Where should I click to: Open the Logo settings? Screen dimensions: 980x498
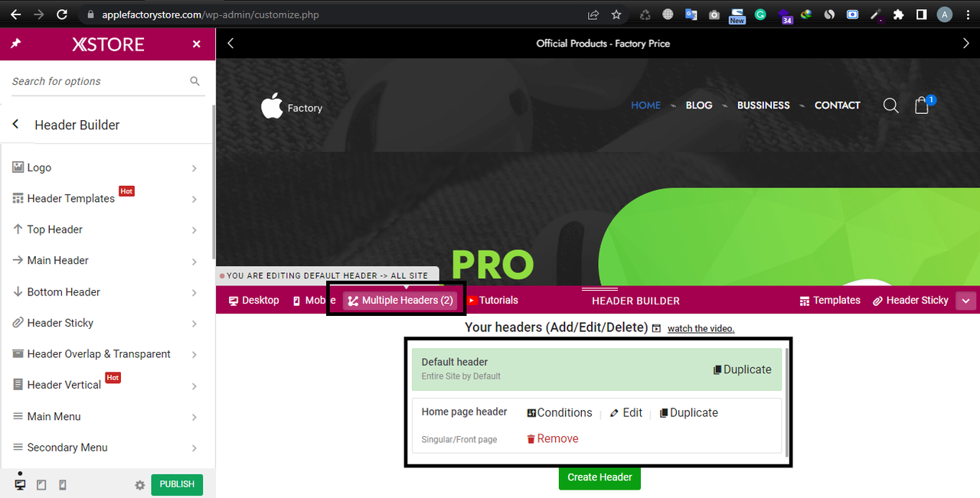[107, 168]
